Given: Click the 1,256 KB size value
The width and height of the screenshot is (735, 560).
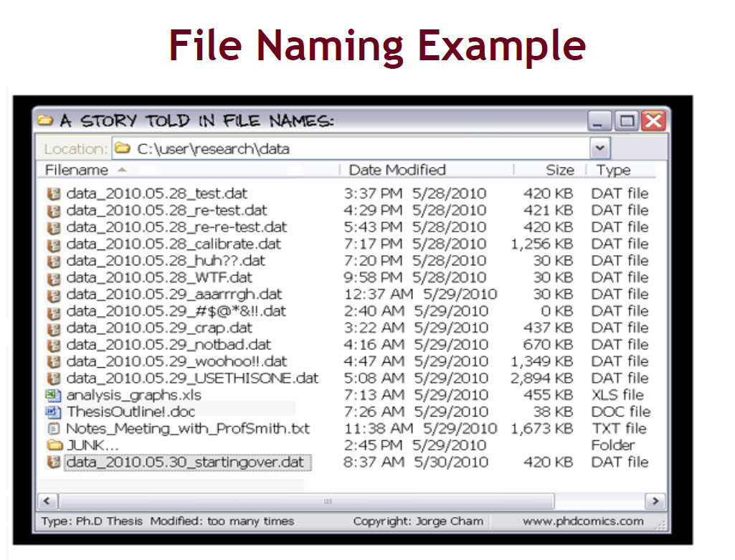Looking at the screenshot, I should pos(542,245).
